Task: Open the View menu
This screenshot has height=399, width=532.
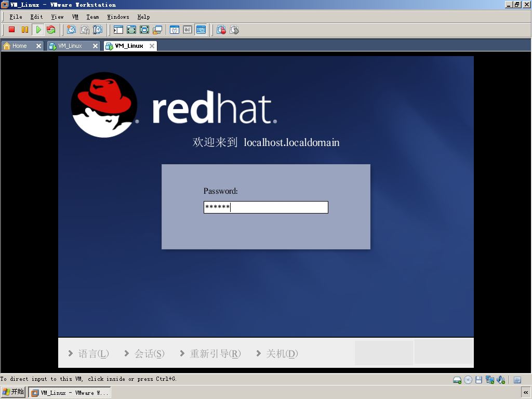Action: (x=57, y=17)
